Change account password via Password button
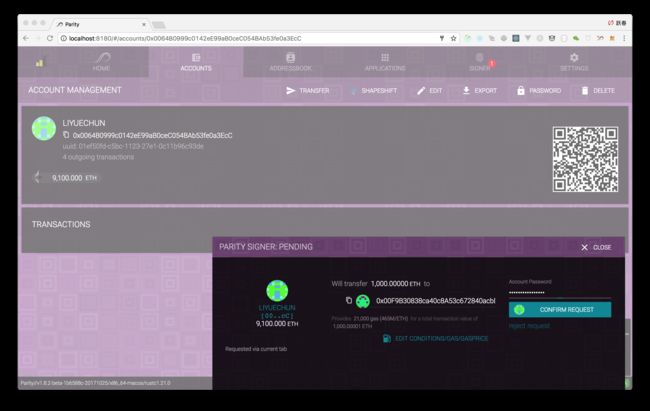 point(539,90)
